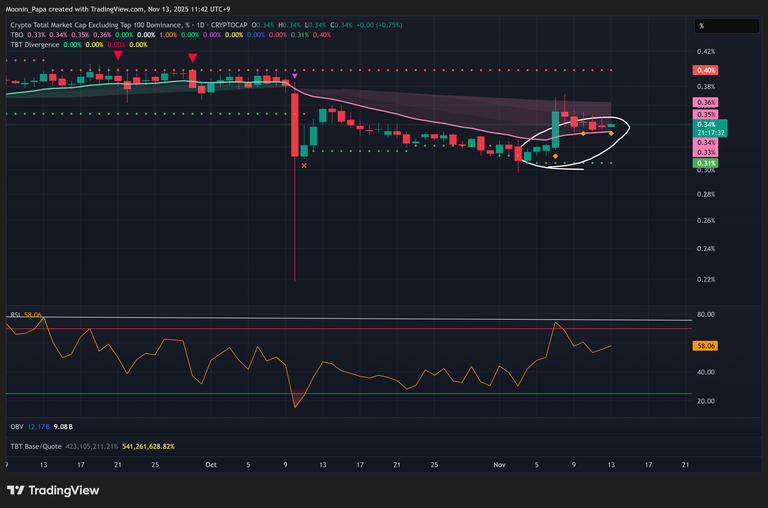The width and height of the screenshot is (768, 508).
Task: Expand the TBT Base/Quote pane label
Action: point(34,446)
